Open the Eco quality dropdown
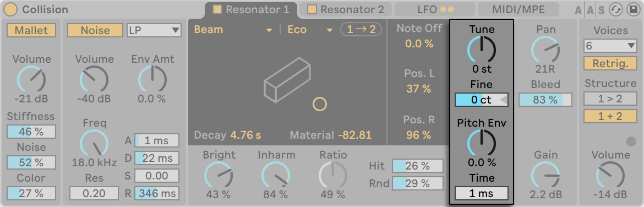644x207 pixels. (310, 30)
